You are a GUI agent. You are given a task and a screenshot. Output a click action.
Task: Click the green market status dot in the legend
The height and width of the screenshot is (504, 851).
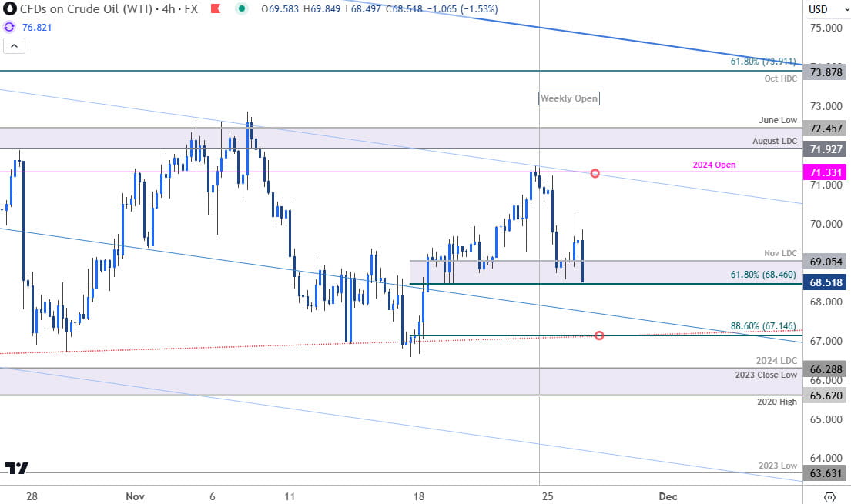coord(241,10)
